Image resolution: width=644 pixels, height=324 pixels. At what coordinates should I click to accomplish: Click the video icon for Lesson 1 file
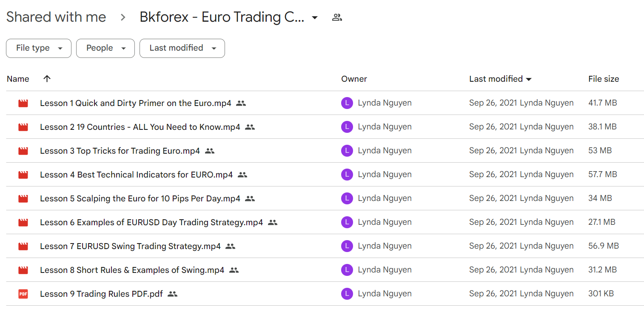tap(23, 103)
